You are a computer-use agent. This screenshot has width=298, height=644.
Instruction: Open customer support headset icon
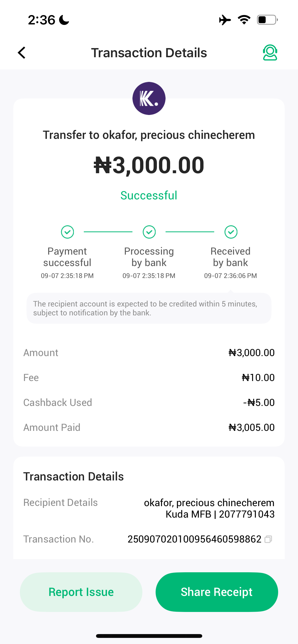coord(270,53)
